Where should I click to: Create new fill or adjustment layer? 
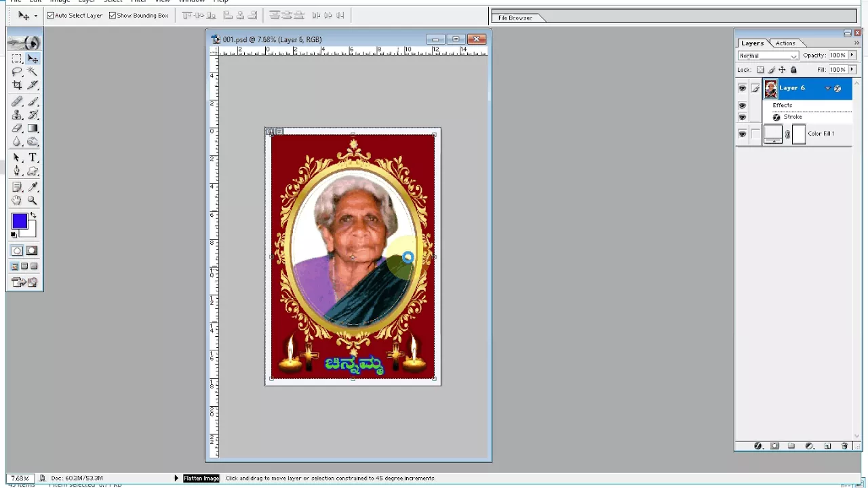[x=810, y=446]
